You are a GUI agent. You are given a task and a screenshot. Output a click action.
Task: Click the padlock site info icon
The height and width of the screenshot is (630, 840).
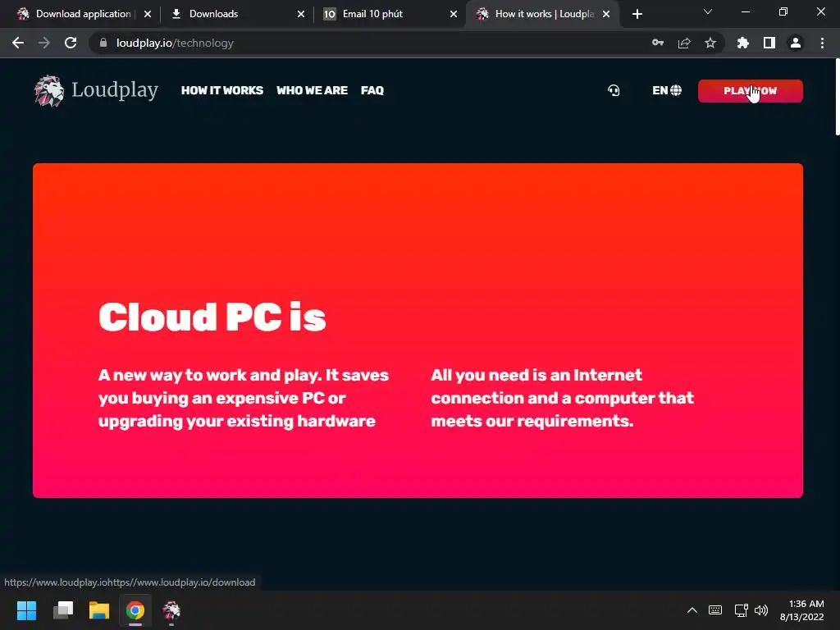[x=103, y=43]
